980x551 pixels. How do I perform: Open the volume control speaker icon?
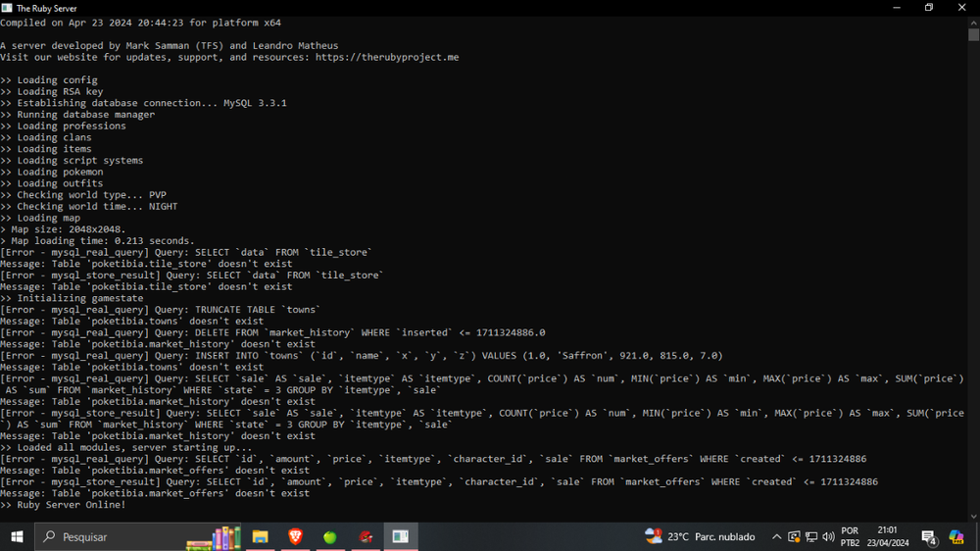[x=828, y=536]
